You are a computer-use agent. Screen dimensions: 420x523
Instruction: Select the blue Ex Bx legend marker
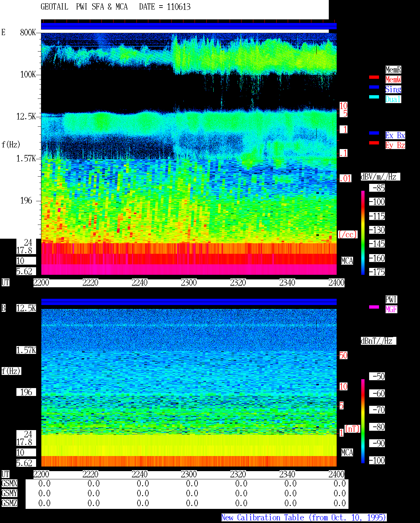tap(374, 133)
